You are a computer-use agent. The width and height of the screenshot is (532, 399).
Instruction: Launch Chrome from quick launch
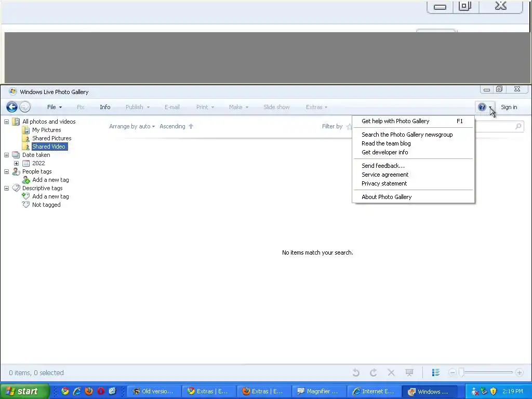coord(65,391)
